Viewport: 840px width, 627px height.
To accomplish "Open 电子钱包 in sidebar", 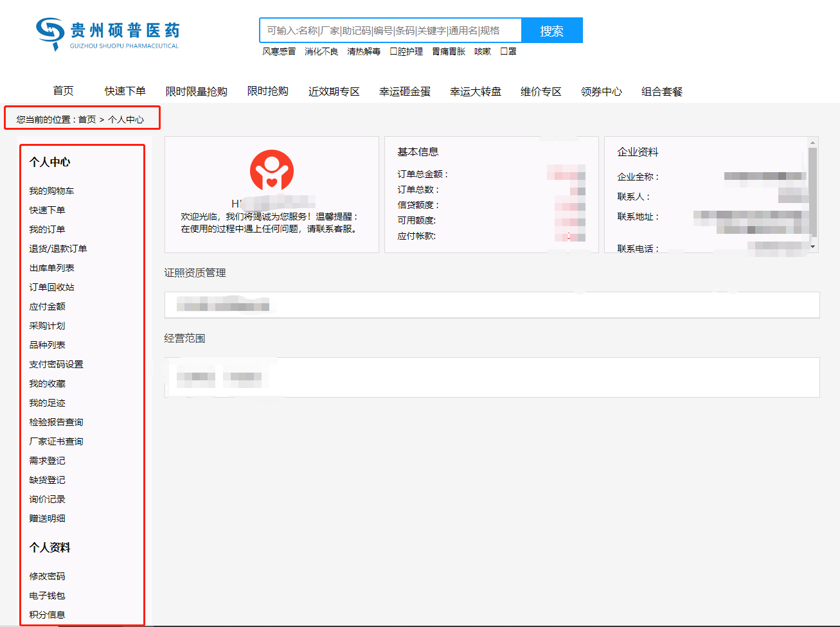I will pos(47,596).
